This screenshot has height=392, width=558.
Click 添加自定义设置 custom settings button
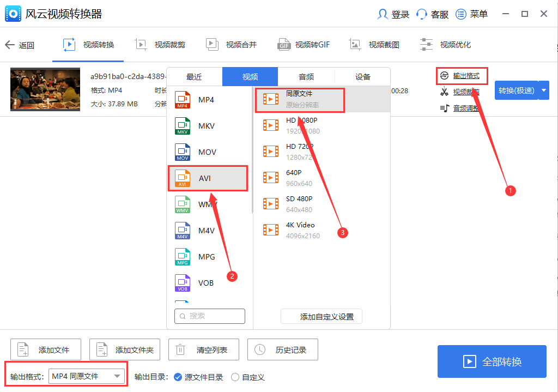click(x=321, y=316)
